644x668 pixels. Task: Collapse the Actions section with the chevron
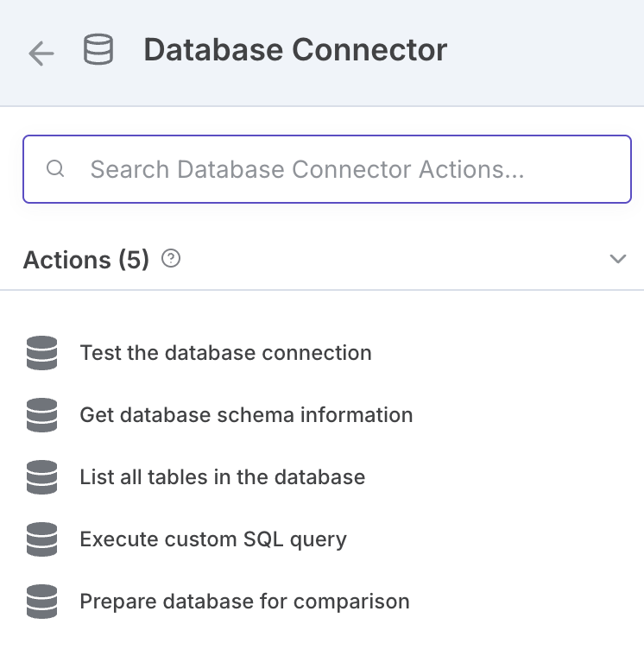(617, 259)
